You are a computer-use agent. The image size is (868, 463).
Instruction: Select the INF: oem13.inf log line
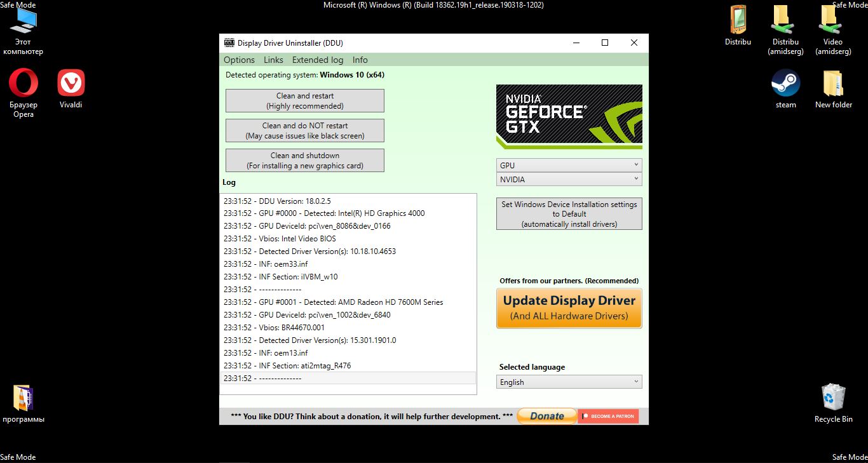348,353
